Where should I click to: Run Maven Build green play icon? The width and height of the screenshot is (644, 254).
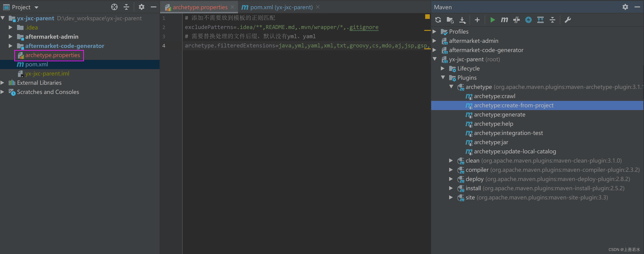click(x=493, y=20)
